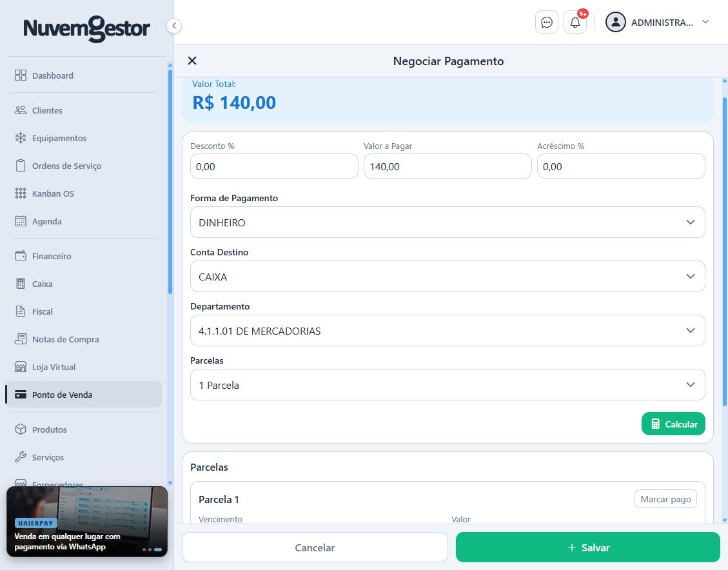
Task: Click the Desconto % input field
Action: click(x=274, y=166)
